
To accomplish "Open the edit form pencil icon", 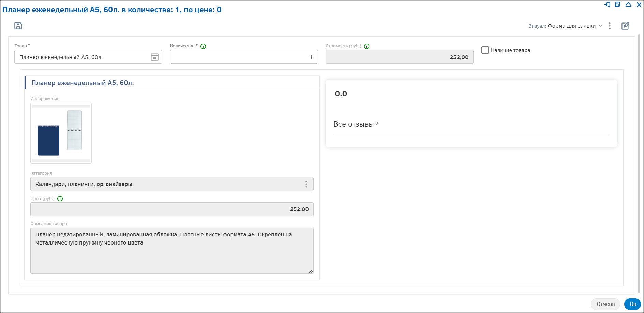I will (x=625, y=26).
